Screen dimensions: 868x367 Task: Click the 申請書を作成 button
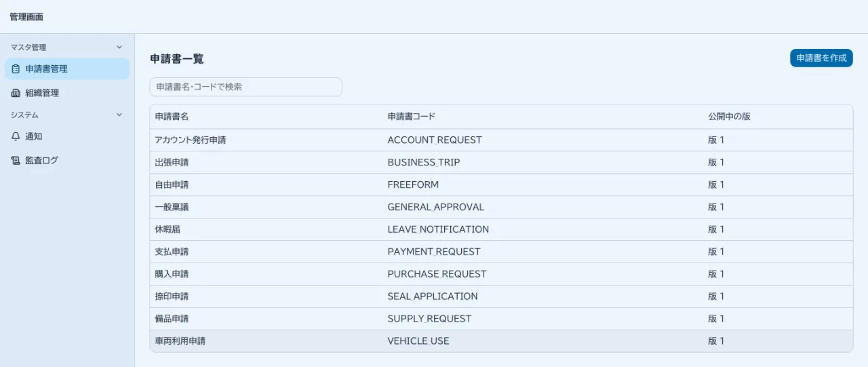coord(821,58)
